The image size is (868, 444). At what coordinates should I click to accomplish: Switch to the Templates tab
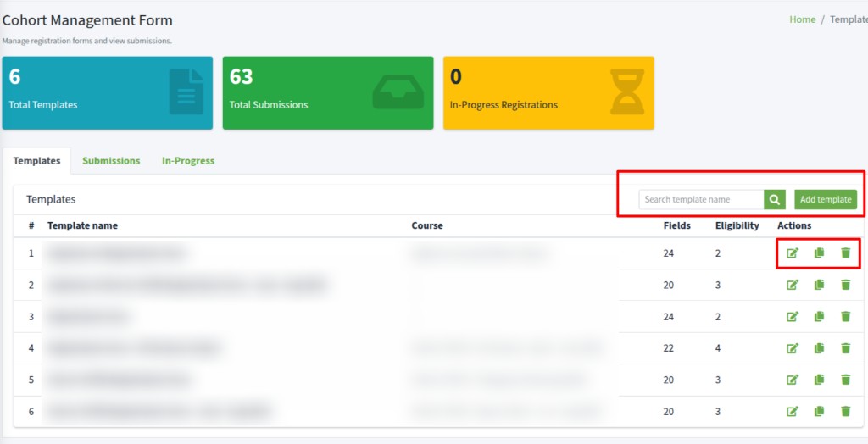(x=36, y=161)
